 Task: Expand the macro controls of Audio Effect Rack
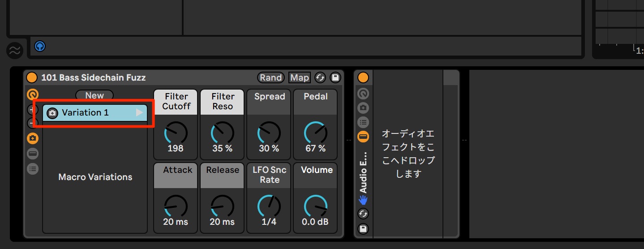point(363,94)
